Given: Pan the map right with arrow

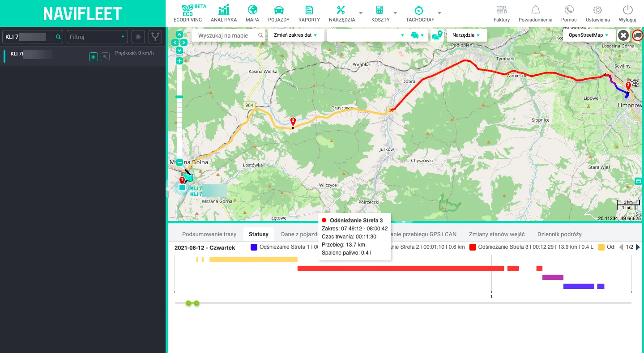Looking at the screenshot, I should tap(184, 43).
